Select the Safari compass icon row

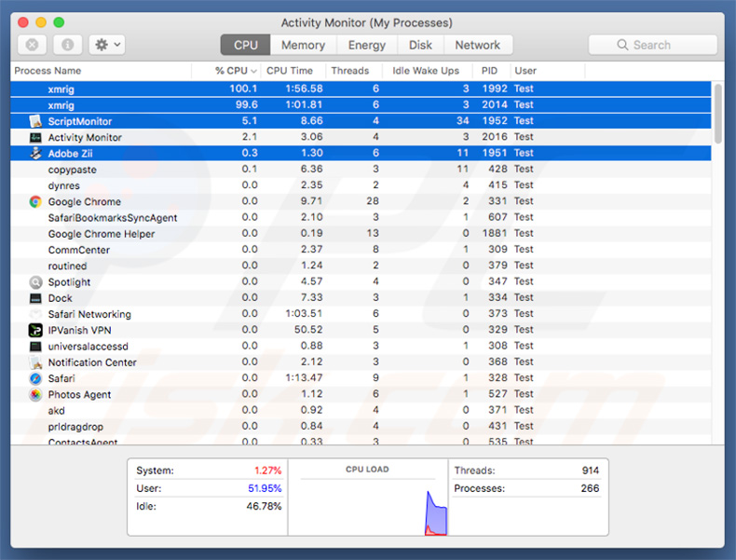coord(35,378)
